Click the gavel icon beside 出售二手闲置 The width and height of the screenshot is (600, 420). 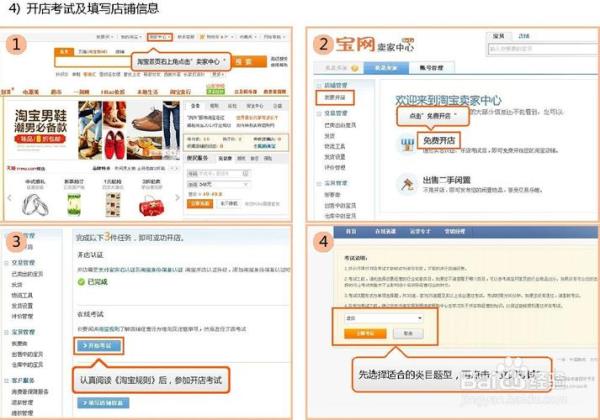click(x=407, y=185)
